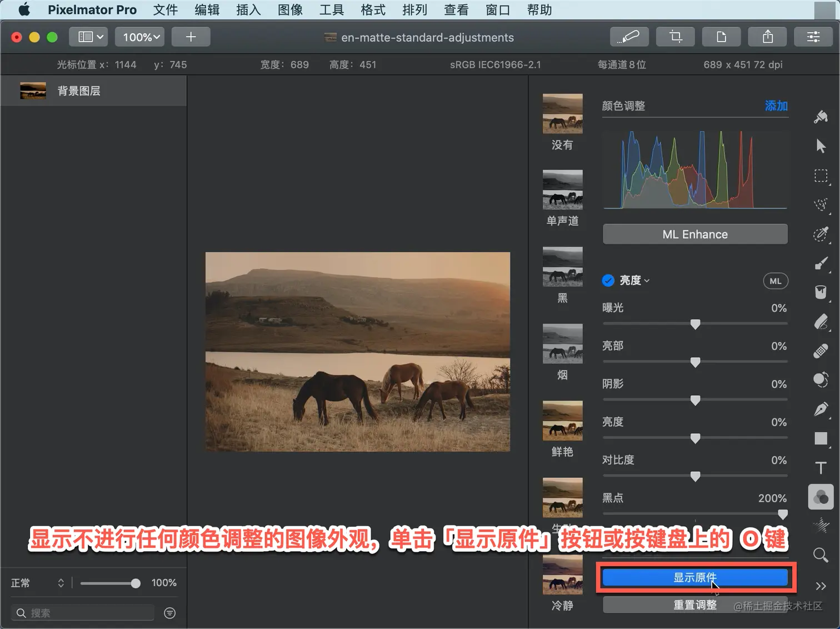Open the sidebar view dropdown
This screenshot has width=840, height=629.
89,37
